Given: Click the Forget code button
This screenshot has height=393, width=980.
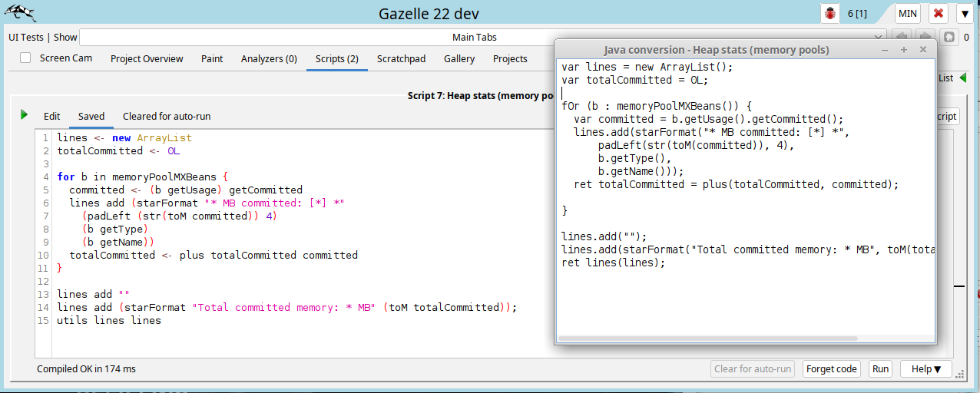Looking at the screenshot, I should click(x=831, y=369).
